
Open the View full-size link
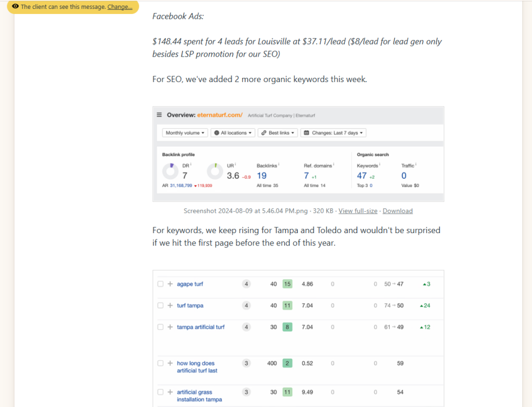[358, 211]
